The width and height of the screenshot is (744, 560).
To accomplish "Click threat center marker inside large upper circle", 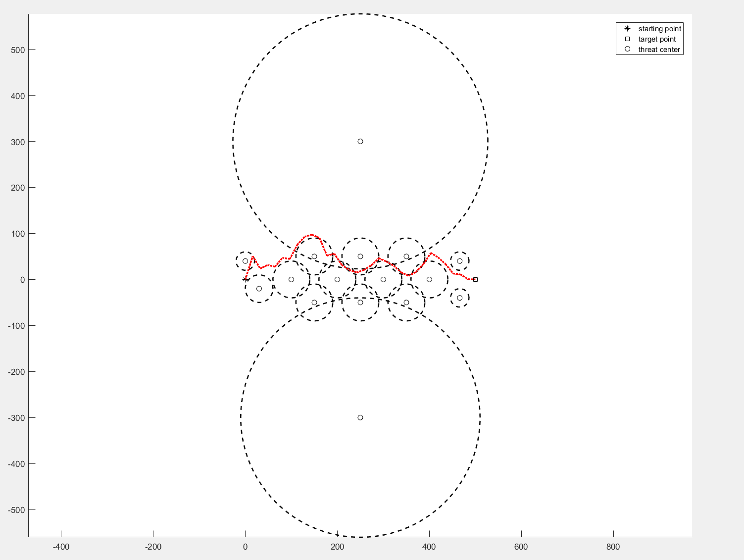I will 360,142.
